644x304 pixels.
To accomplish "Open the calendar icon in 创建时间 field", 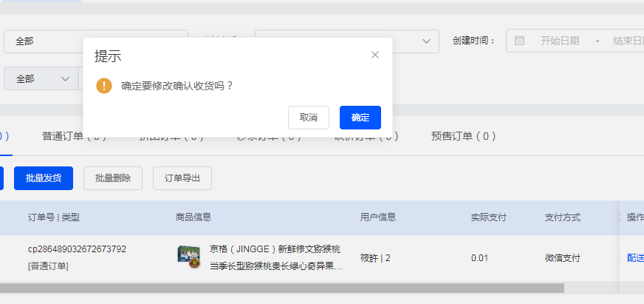I will tap(519, 41).
